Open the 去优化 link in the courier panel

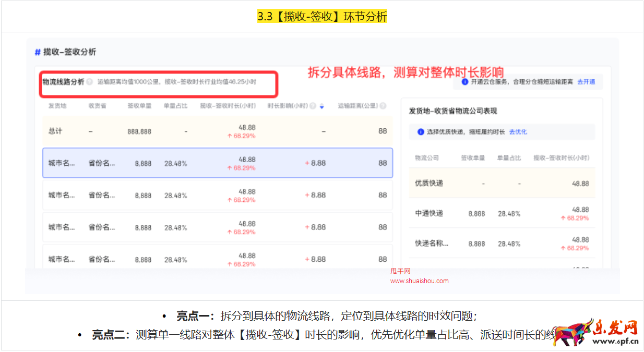518,132
